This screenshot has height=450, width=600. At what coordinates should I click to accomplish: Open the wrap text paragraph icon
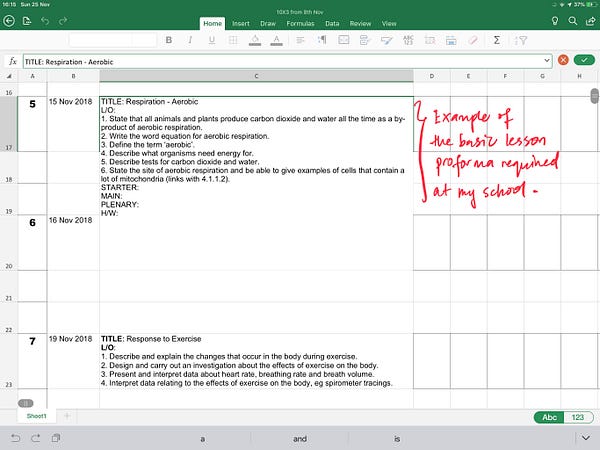pos(322,40)
